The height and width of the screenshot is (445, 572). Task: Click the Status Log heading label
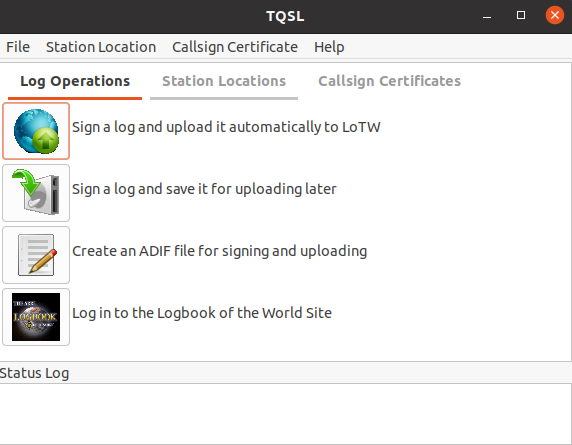click(34, 373)
